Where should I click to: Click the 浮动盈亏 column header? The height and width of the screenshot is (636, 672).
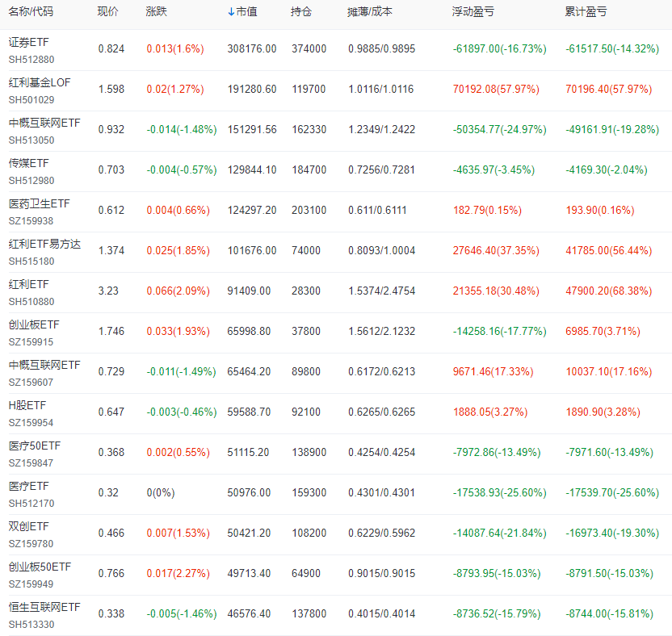pyautogui.click(x=473, y=11)
